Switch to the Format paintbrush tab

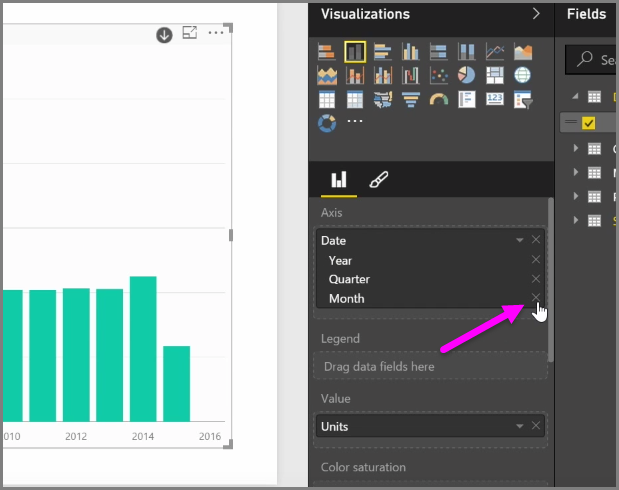379,180
